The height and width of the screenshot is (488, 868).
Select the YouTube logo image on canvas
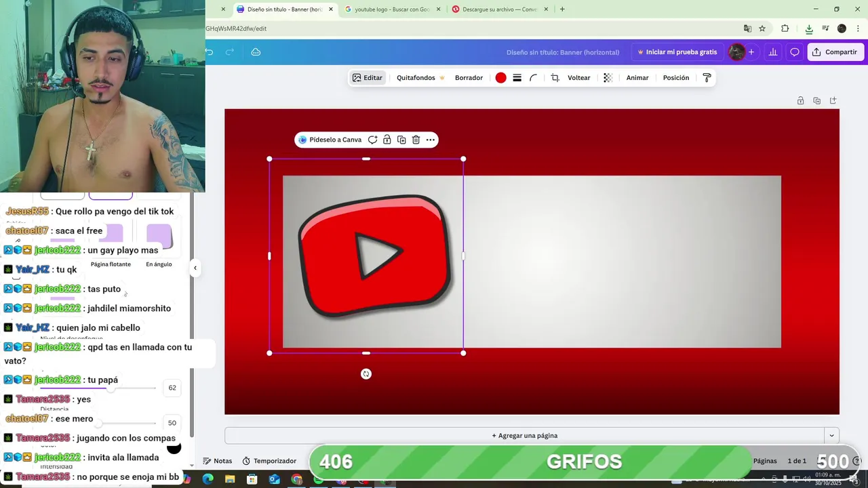pos(374,256)
